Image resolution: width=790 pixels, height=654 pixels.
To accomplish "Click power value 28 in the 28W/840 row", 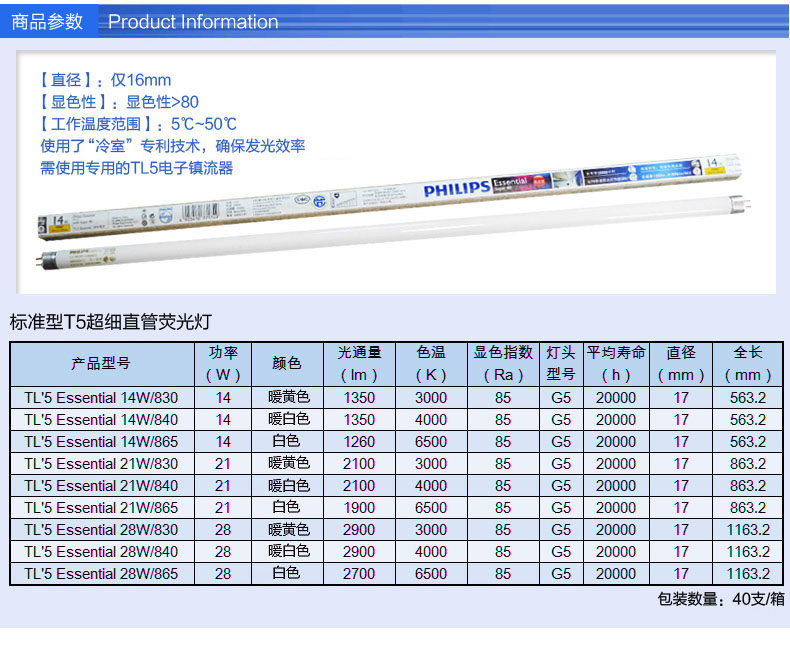I will [223, 552].
